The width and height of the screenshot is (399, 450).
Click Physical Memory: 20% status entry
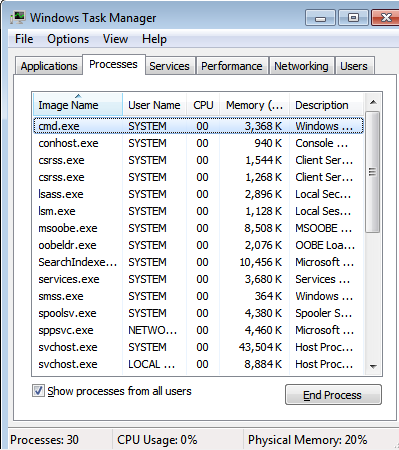point(307,440)
